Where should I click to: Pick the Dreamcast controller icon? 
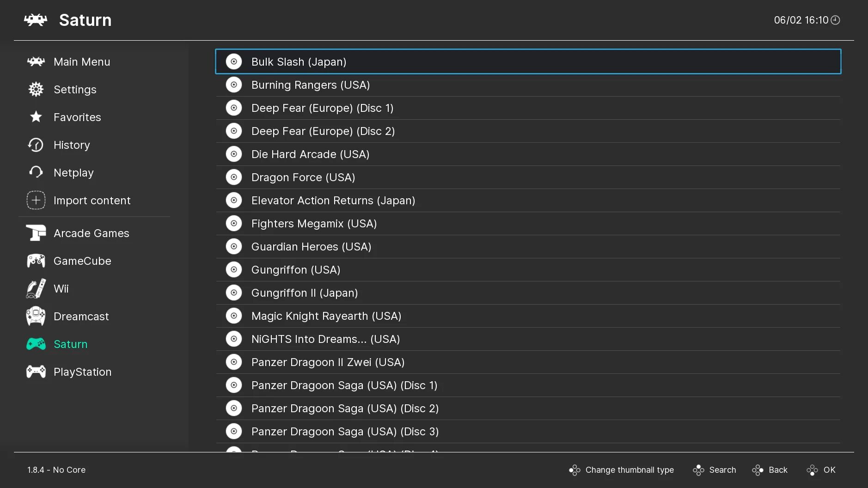click(x=36, y=316)
